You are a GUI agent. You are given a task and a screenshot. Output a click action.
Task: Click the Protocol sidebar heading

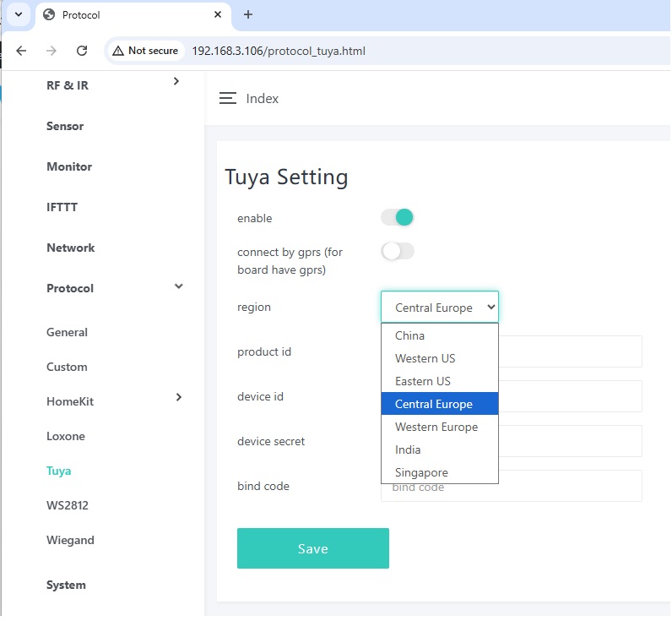coord(70,288)
